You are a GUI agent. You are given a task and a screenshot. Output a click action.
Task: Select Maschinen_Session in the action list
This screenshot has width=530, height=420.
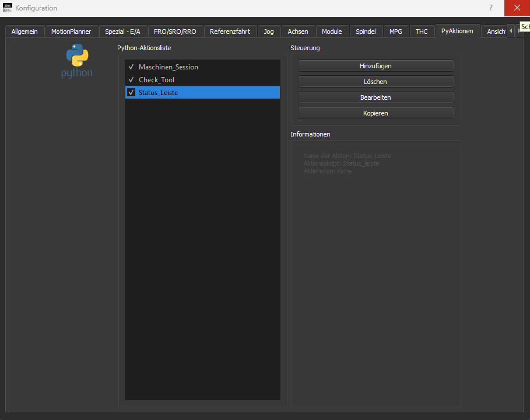[x=202, y=67]
